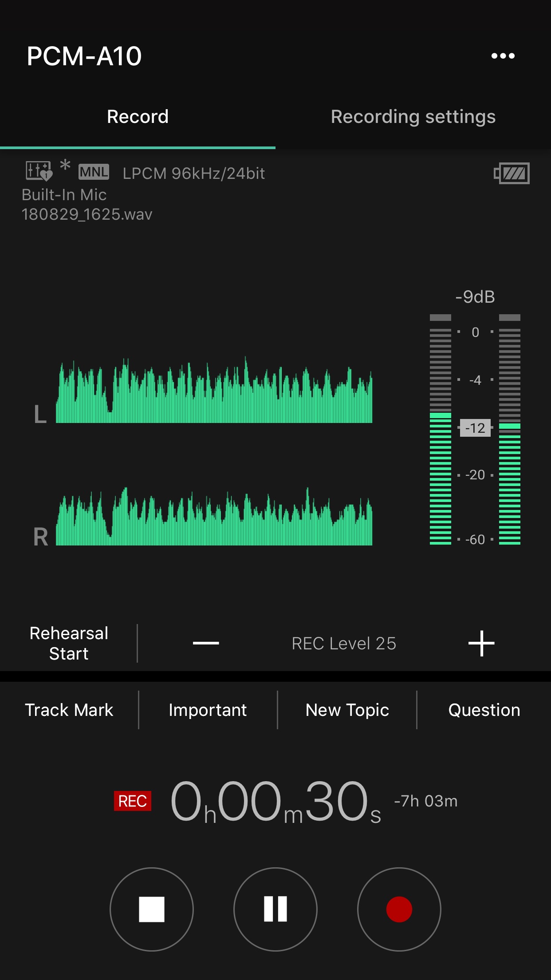Tap the -60 dB scale label
Screen dimensions: 551x980
pos(475,540)
